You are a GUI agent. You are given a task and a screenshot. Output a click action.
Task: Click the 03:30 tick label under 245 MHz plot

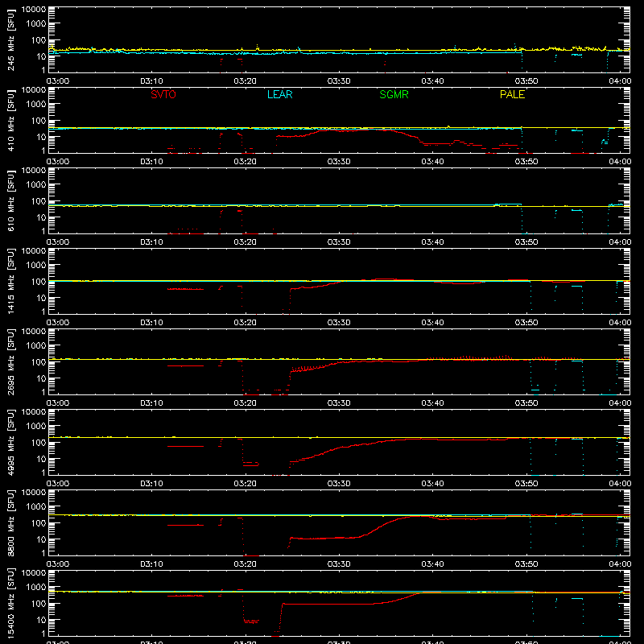click(x=339, y=81)
